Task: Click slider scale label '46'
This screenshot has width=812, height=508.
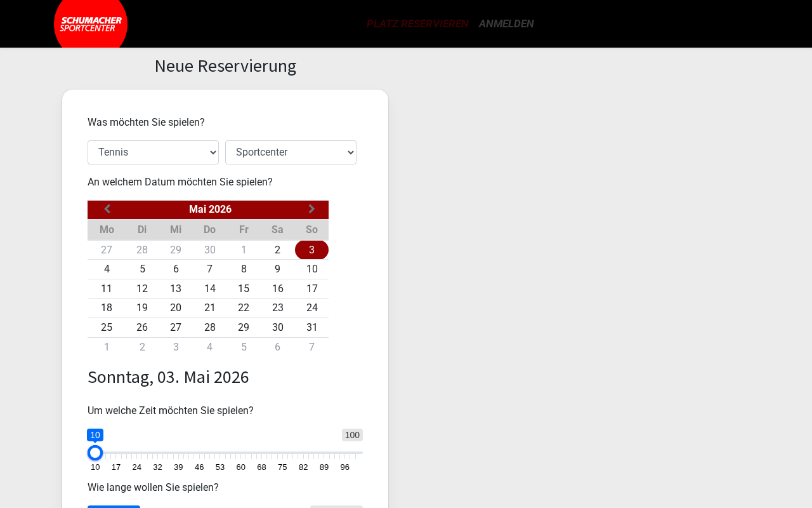Action: 199,467
